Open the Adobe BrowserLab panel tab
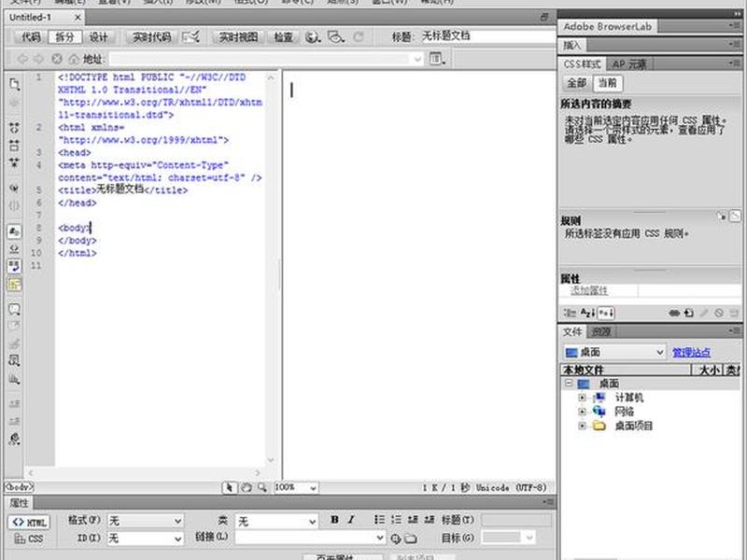 coord(608,27)
